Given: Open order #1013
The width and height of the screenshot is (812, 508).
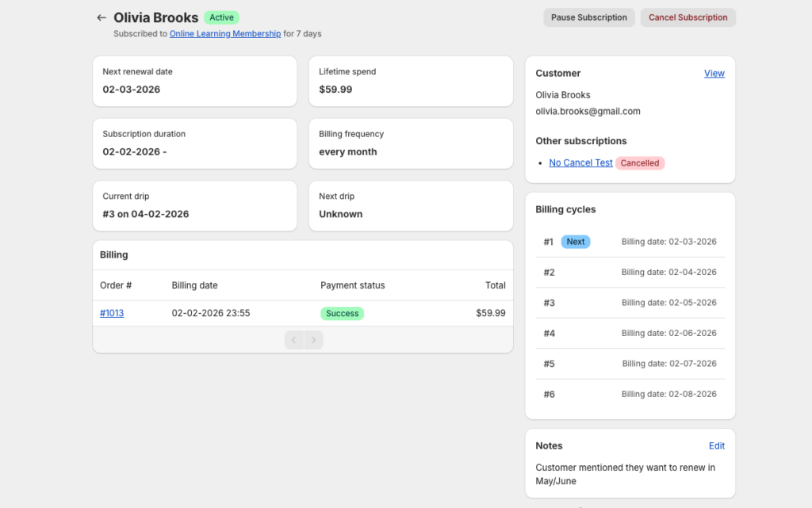Looking at the screenshot, I should pyautogui.click(x=112, y=313).
